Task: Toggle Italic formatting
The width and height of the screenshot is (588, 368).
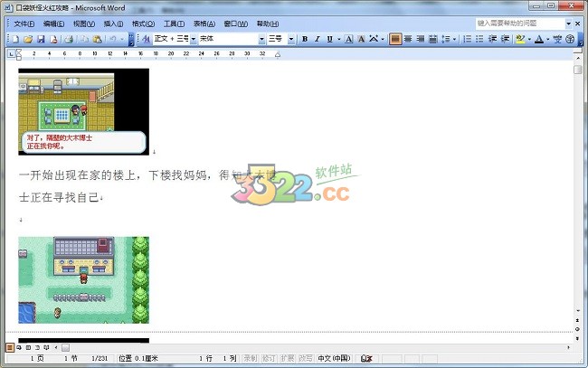Action: click(317, 39)
